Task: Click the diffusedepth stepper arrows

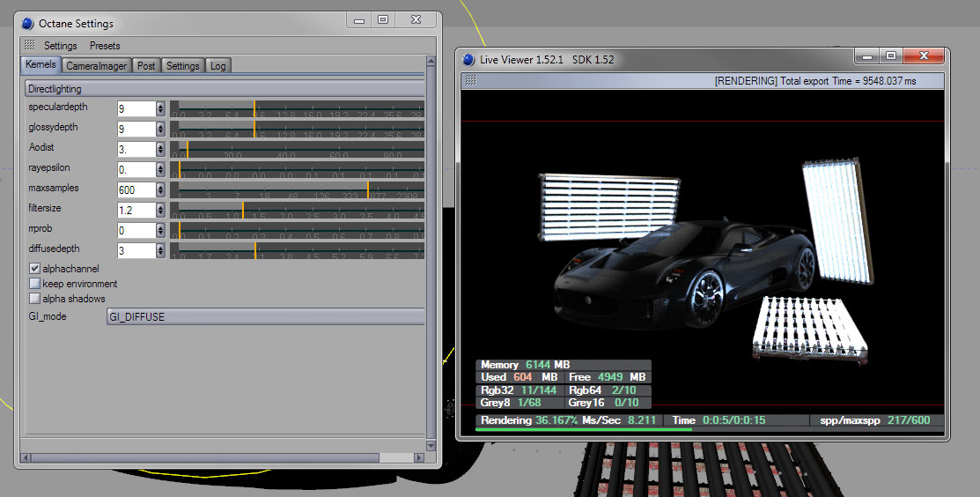Action: click(160, 250)
